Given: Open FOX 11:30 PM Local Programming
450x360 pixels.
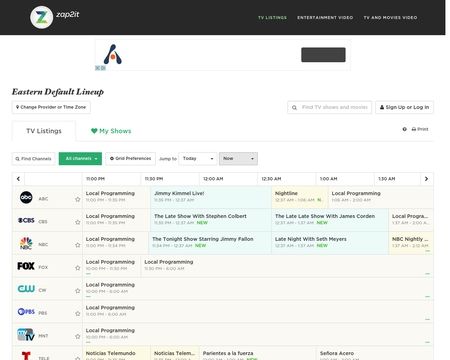Looking at the screenshot, I should point(287,265).
